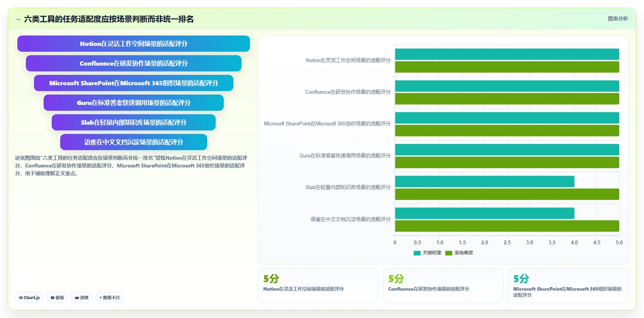The width and height of the screenshot is (644, 318).
Task: Click the x-axis tick value 2.5
Action: point(507,242)
